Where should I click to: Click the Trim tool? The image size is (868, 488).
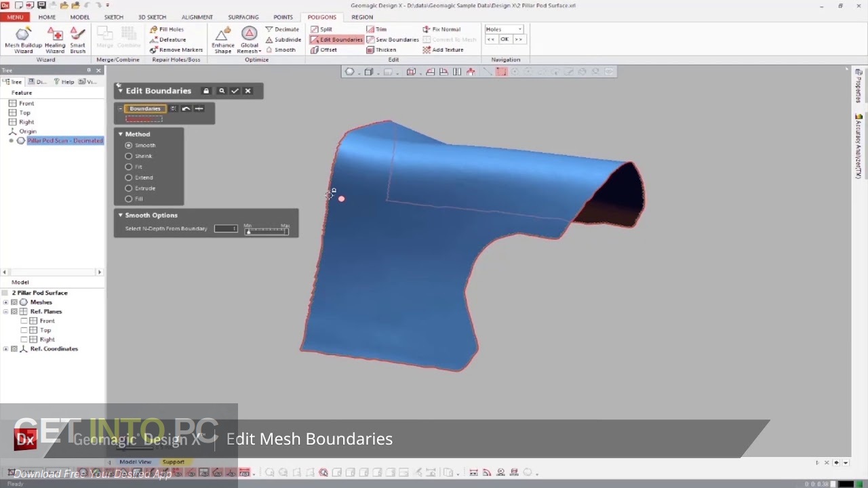[376, 29]
